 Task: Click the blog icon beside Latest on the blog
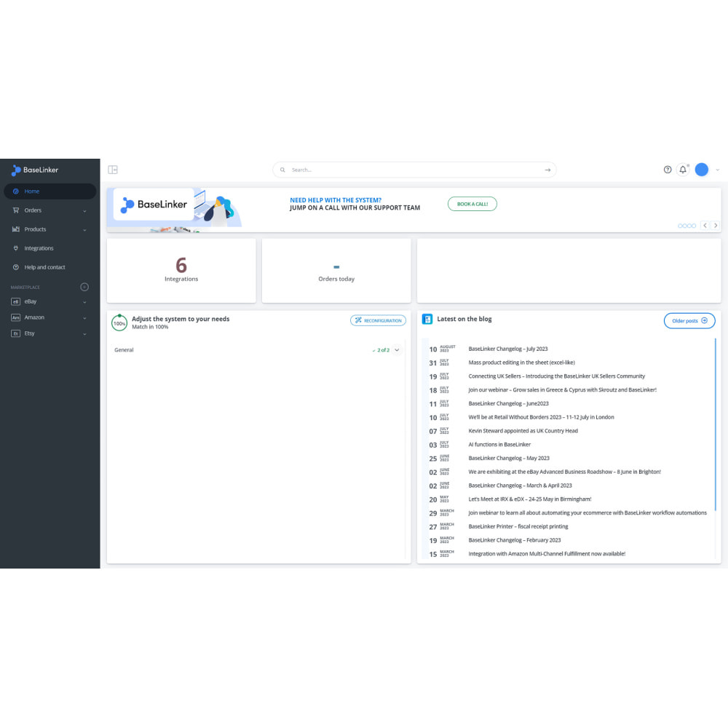point(427,320)
